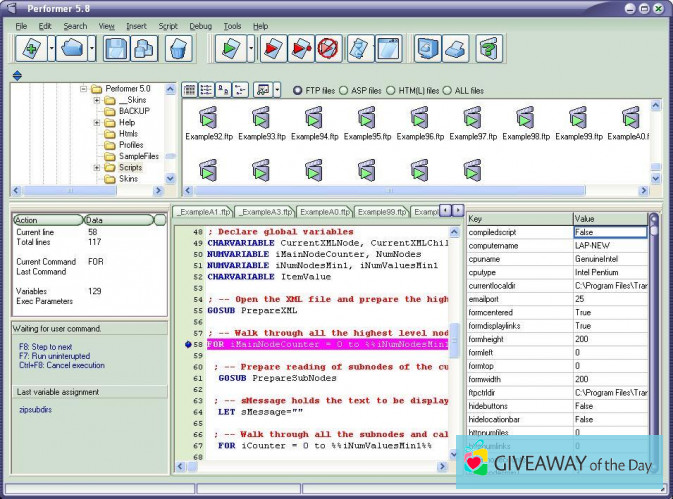Open dropdown arrow beside run script icon
Screen dimensions: 673x499
(252, 48)
